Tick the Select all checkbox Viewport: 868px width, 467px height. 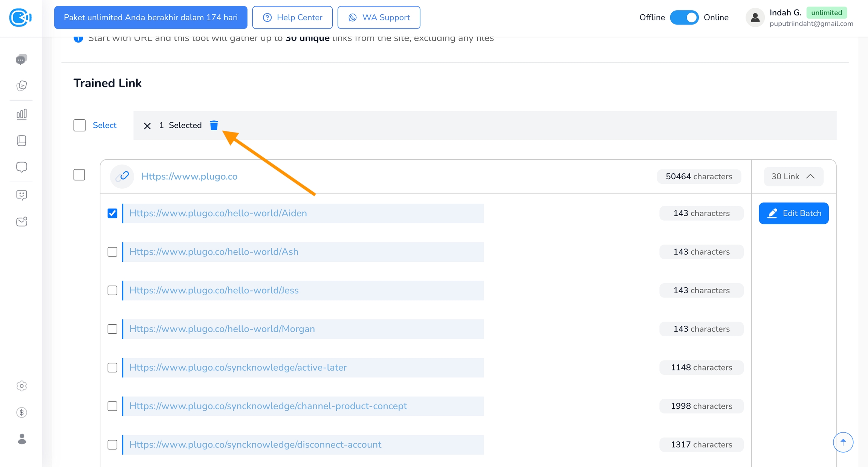click(x=79, y=125)
